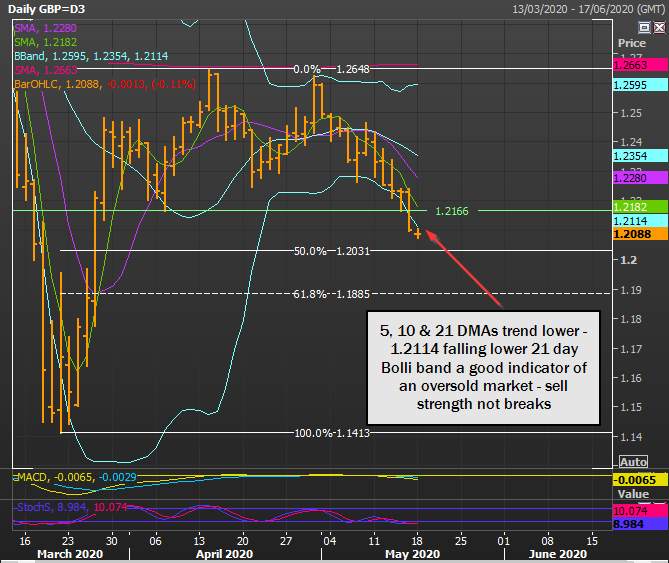Click the StochS indicator legend
This screenshot has height=563, width=669.
click(71, 507)
